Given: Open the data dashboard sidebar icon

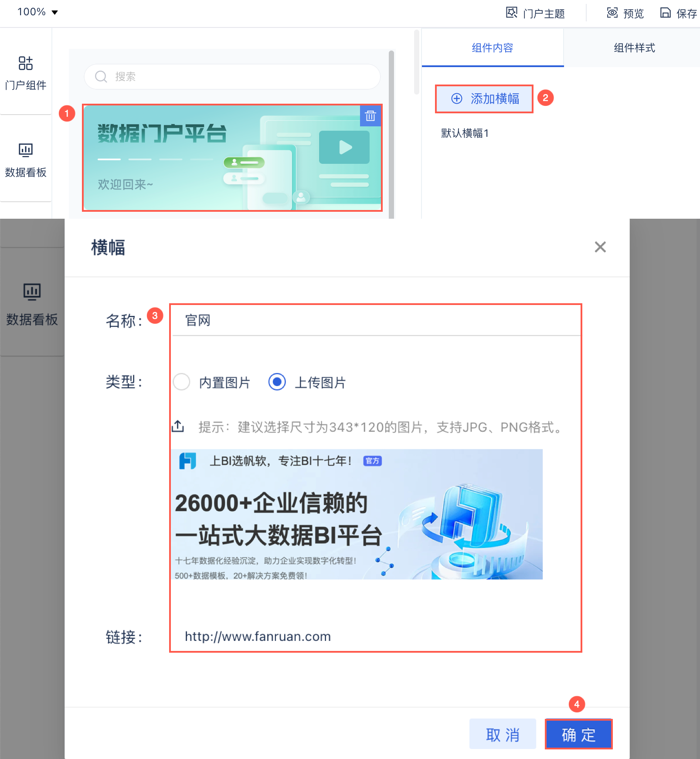Looking at the screenshot, I should pyautogui.click(x=26, y=150).
